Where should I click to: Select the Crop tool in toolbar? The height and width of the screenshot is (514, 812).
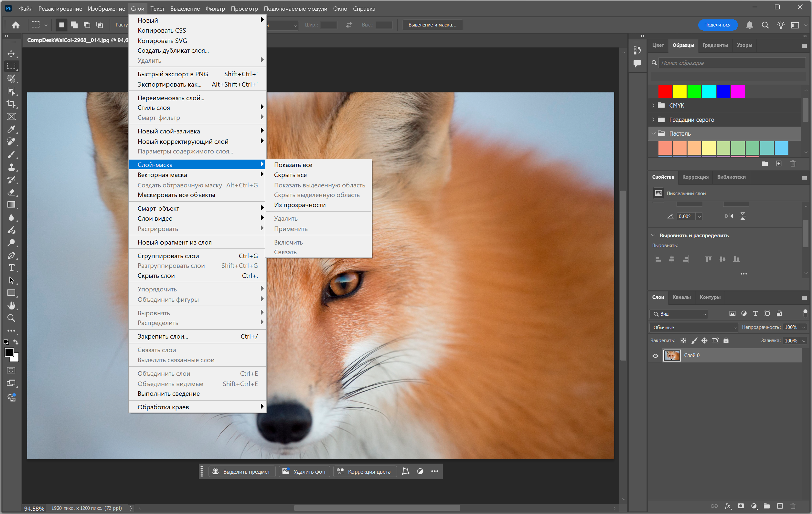click(11, 104)
